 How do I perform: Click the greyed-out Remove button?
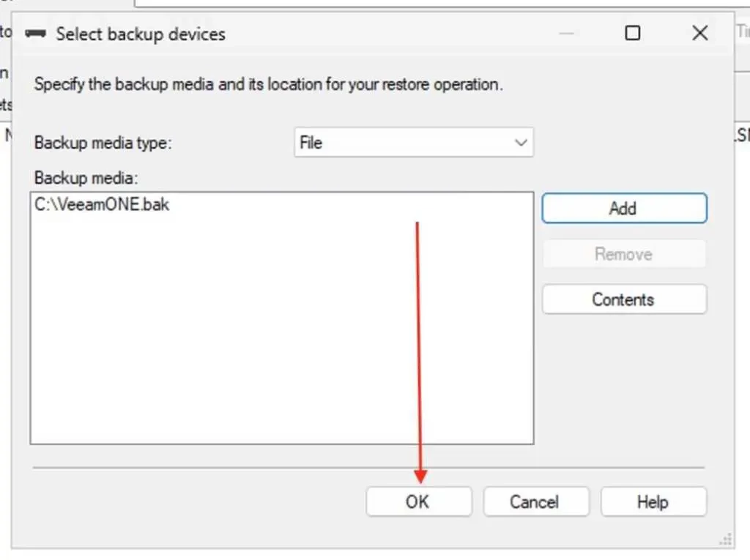623,254
